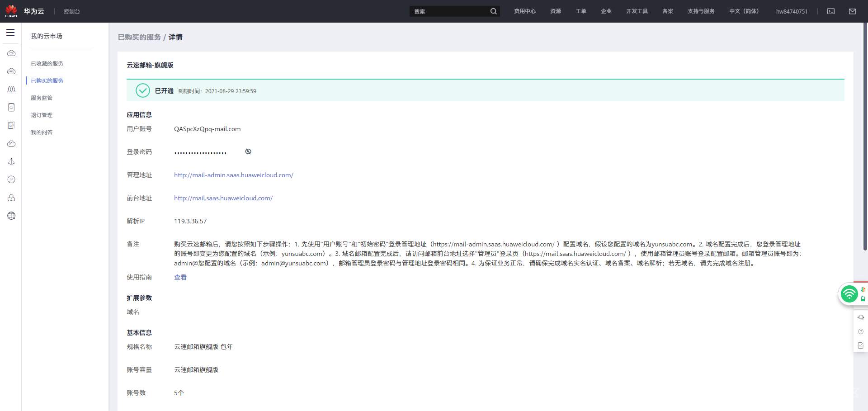Select 已购买的服务 in the left sidebar

(47, 81)
